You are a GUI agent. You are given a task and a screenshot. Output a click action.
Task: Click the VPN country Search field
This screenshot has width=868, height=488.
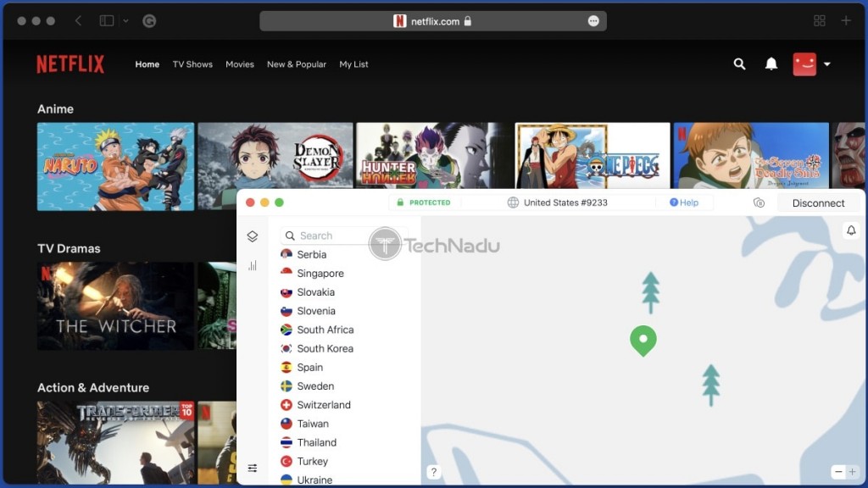(343, 236)
